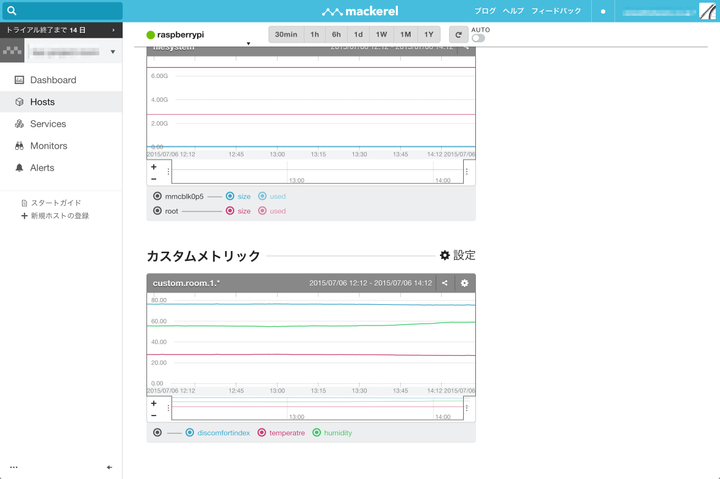Click the search magnifier icon
This screenshot has width=720, height=479.
pos(11,11)
